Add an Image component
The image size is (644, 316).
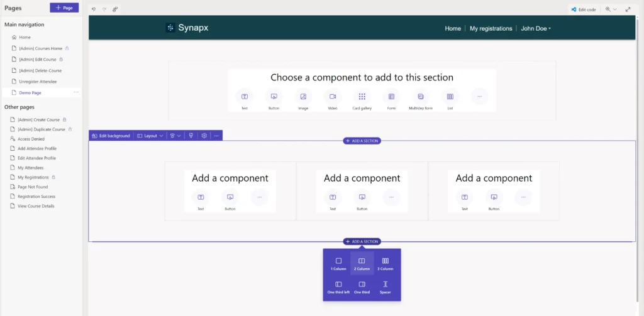tap(303, 99)
